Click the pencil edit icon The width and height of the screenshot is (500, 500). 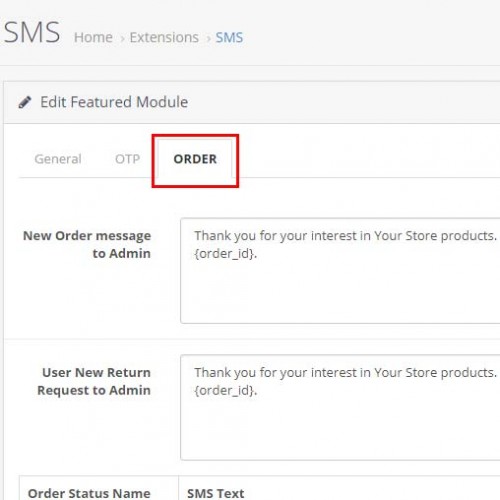[x=25, y=102]
